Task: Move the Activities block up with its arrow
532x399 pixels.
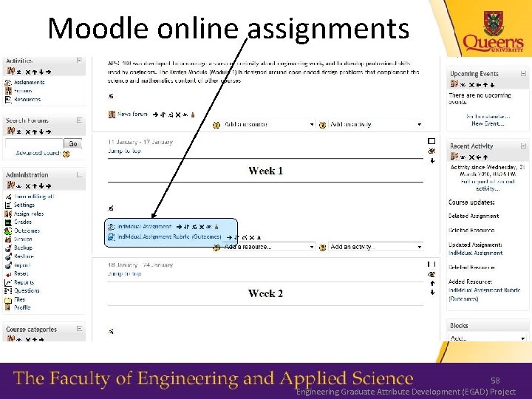Action: click(x=34, y=72)
